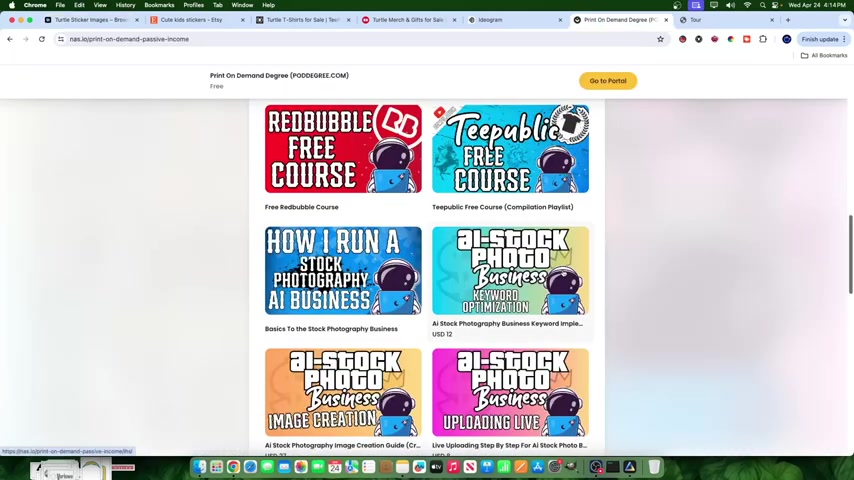
Task: Click the page vertical scrollbar thumb
Action: click(850, 254)
